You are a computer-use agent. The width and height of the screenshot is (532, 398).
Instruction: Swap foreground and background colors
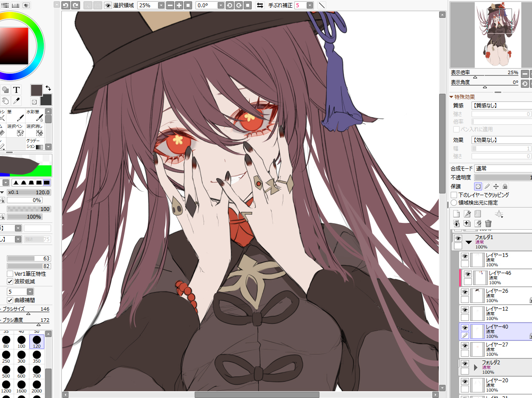[48, 88]
